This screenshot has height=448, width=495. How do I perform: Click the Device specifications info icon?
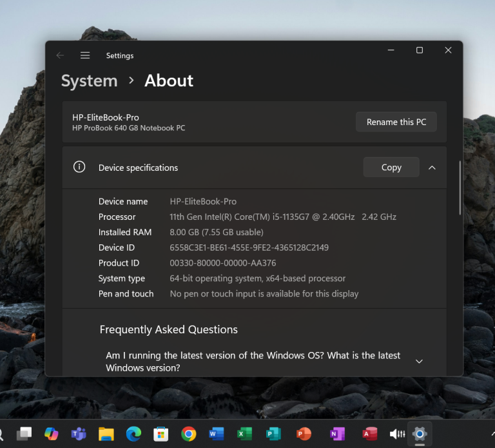(x=79, y=167)
